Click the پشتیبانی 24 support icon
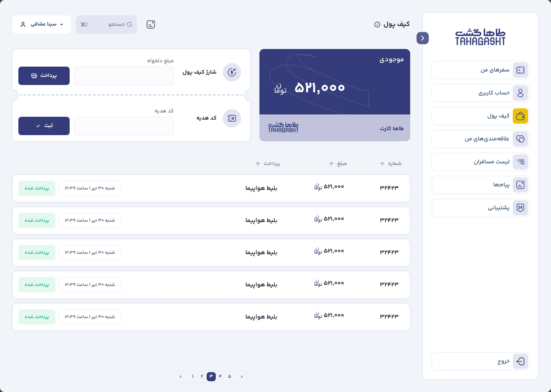551x392 pixels. click(x=520, y=208)
